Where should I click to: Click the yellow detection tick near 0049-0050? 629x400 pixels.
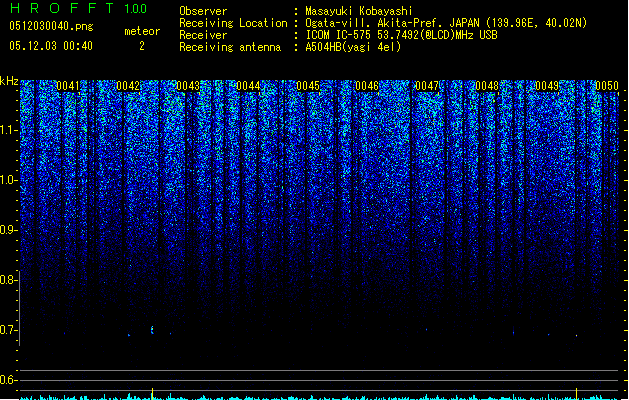tap(577, 393)
